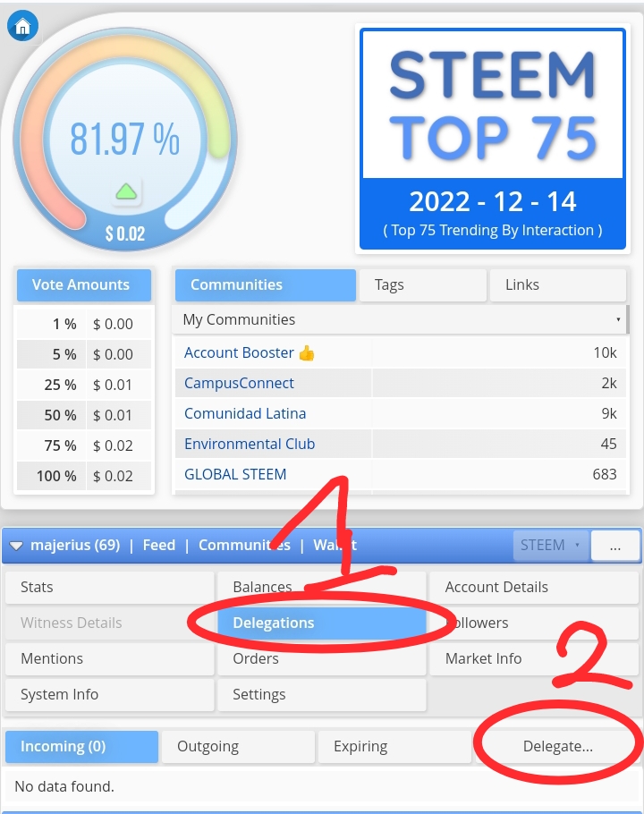Viewport: 644px width, 814px height.
Task: Click the $ 0.02 vote value under gauge
Action: tap(125, 233)
